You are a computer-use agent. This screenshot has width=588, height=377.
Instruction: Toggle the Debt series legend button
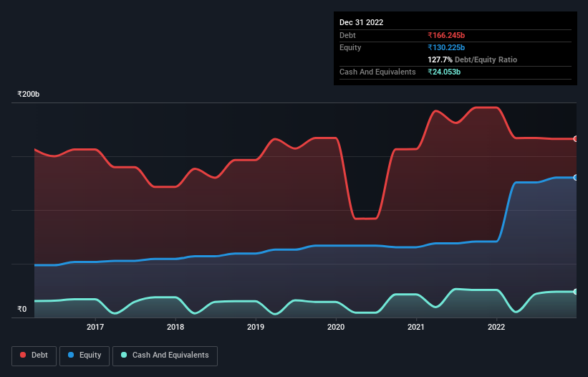[x=34, y=355]
